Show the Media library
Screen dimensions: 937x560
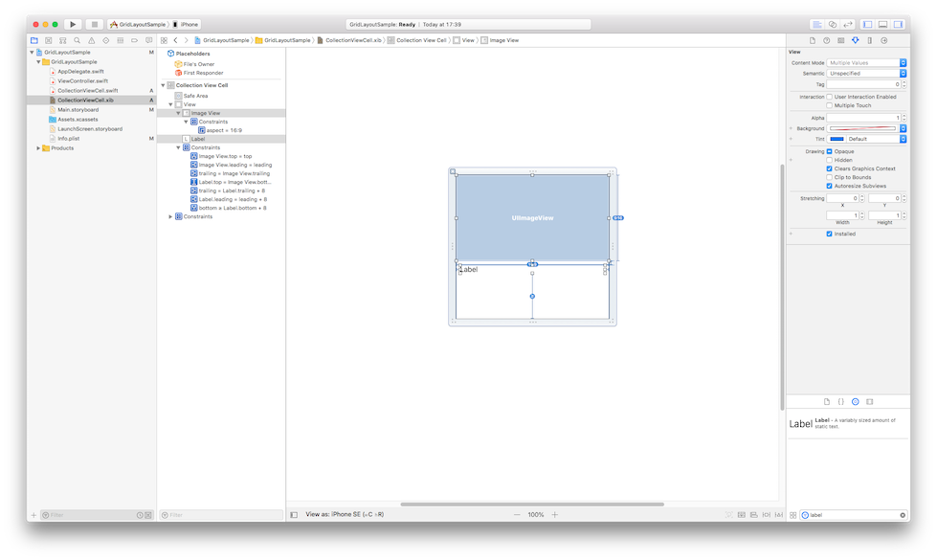coord(869,402)
